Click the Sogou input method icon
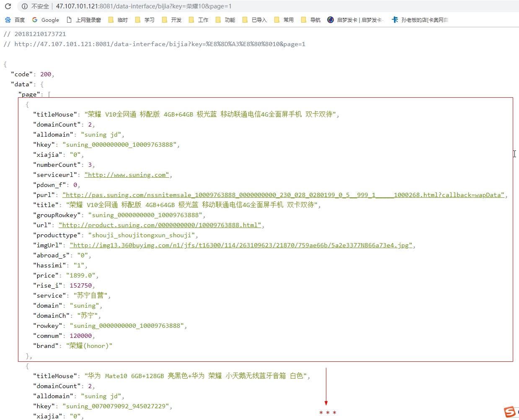Viewport: 519px width, 420px height. click(510, 412)
